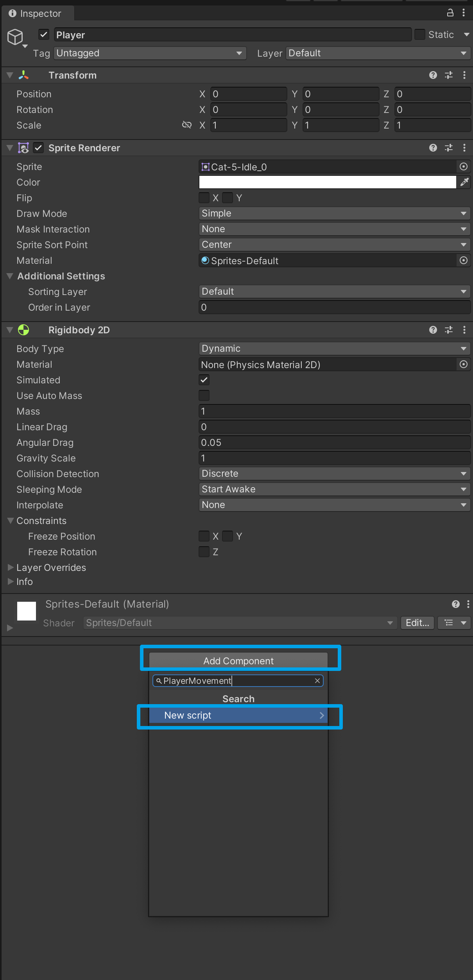Click the Add Component button
The width and height of the screenshot is (473, 980).
coord(238,661)
